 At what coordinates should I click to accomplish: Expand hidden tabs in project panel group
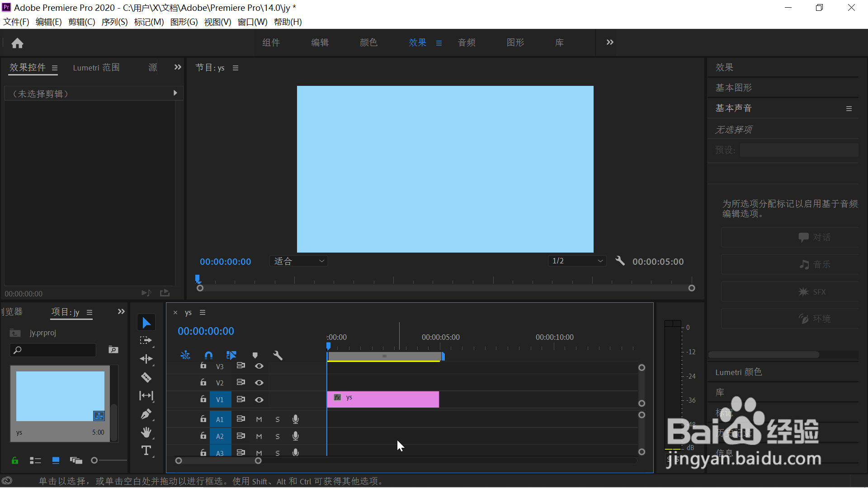(x=121, y=312)
